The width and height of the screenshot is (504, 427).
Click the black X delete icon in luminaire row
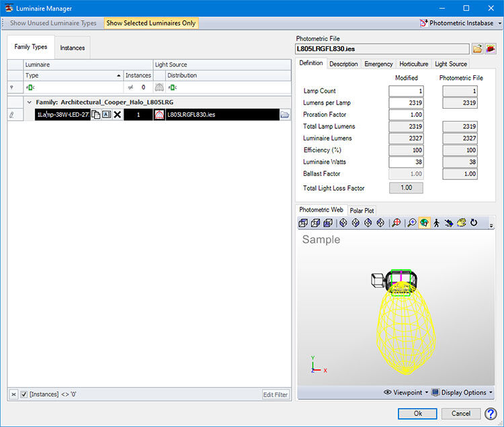(x=118, y=115)
